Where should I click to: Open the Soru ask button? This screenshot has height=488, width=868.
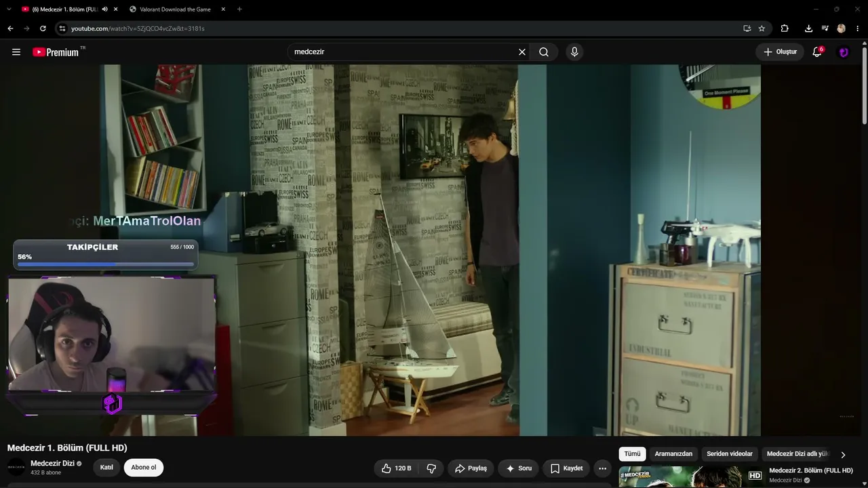pos(519,468)
